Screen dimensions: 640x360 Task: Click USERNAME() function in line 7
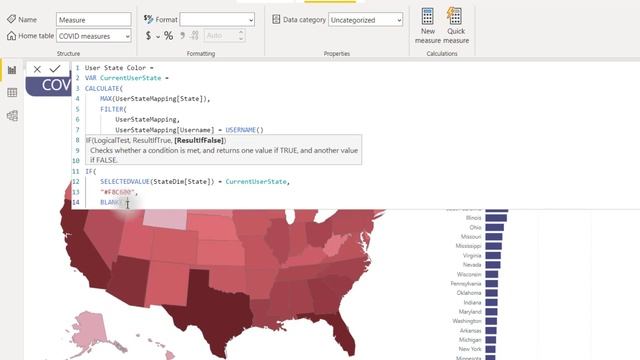coord(244,130)
